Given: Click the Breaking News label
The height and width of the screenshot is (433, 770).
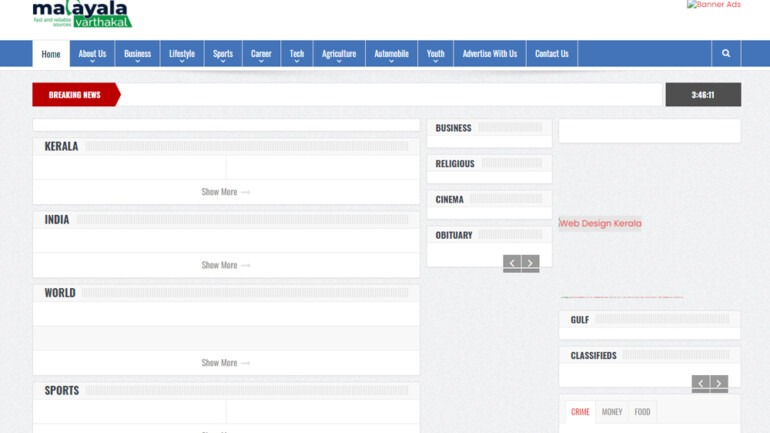Looking at the screenshot, I should point(75,95).
